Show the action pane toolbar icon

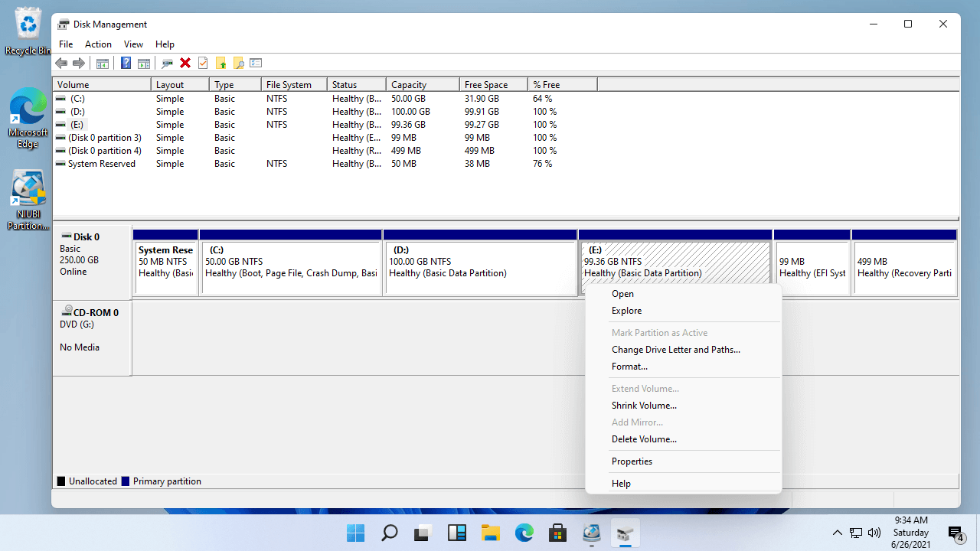click(x=144, y=63)
